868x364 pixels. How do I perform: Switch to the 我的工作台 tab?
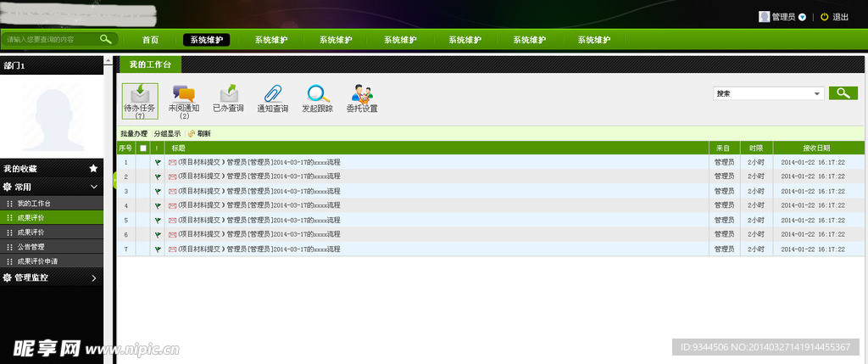point(150,64)
